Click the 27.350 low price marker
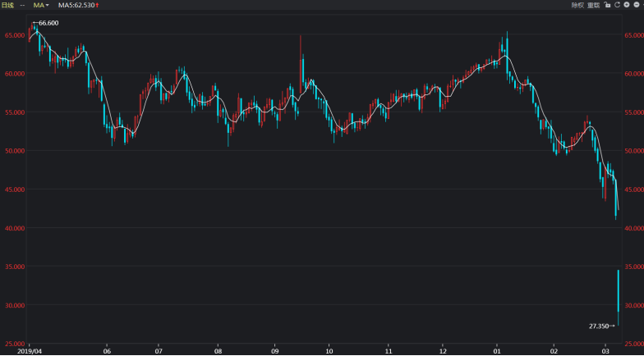The width and height of the screenshot is (644, 356). (x=599, y=326)
